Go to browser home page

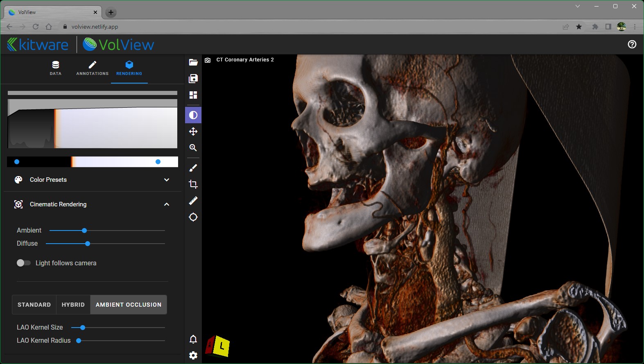(49, 27)
